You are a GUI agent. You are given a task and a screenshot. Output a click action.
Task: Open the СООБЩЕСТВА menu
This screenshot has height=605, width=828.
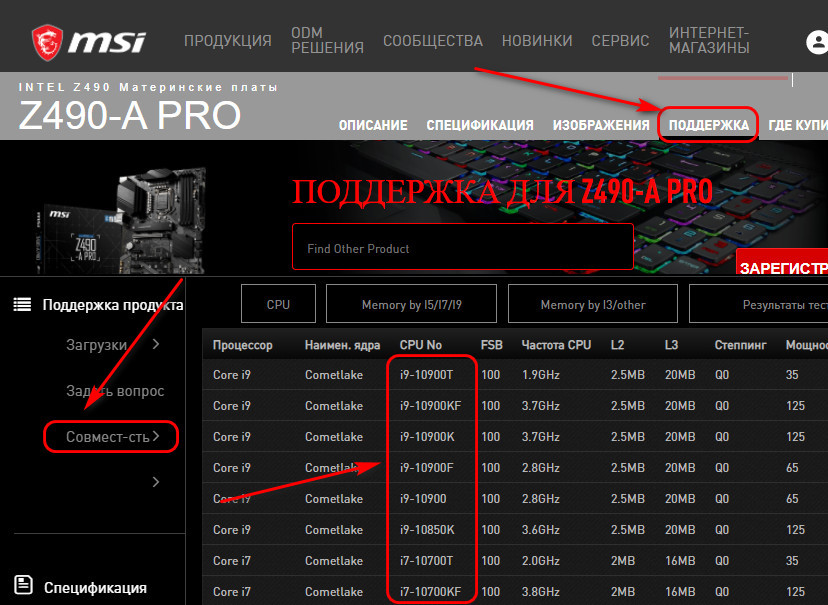(433, 41)
